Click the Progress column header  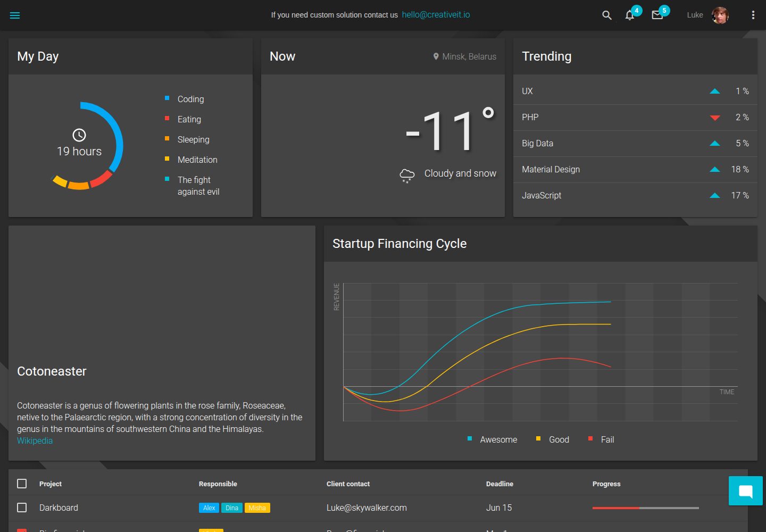pyautogui.click(x=606, y=484)
